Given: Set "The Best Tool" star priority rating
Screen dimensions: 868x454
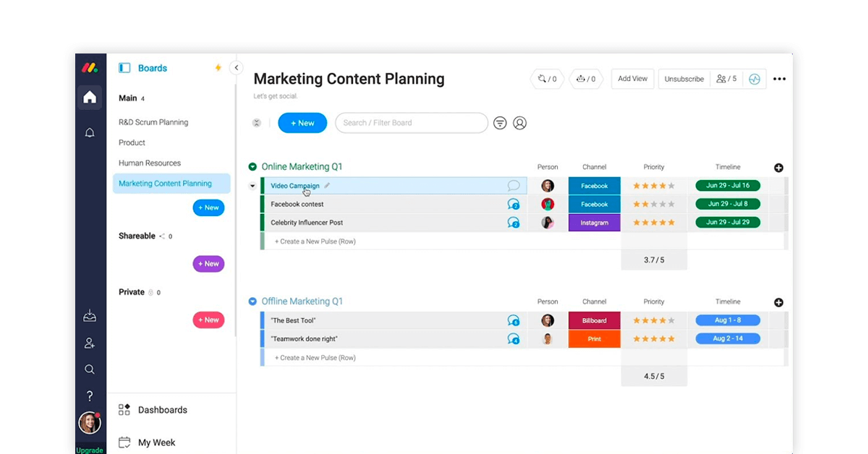Looking at the screenshot, I should tap(654, 320).
